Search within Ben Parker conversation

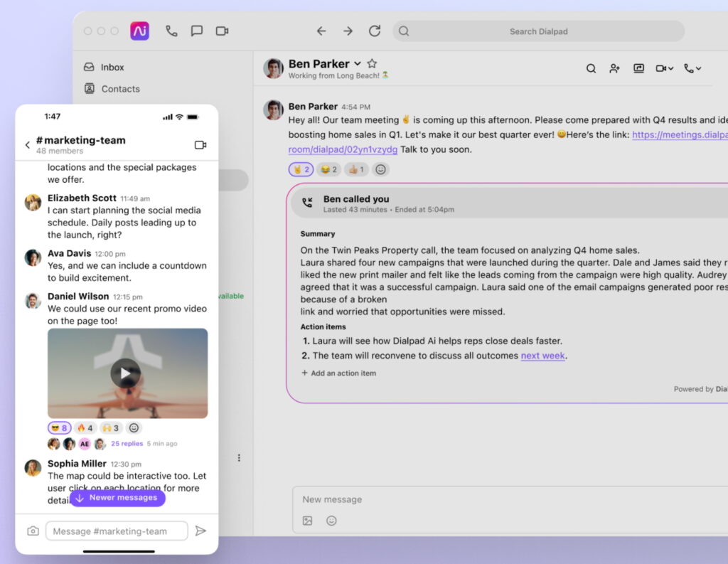coord(591,69)
